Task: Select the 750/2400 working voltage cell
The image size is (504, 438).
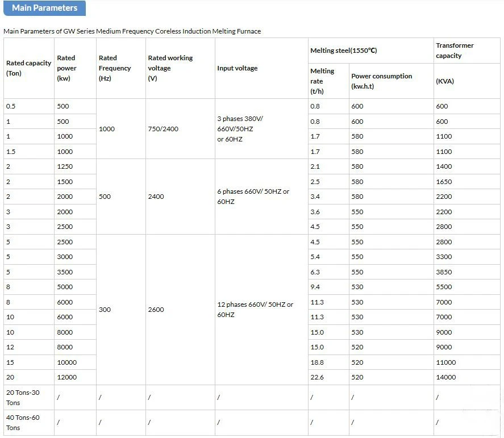Action: pyautogui.click(x=180, y=129)
